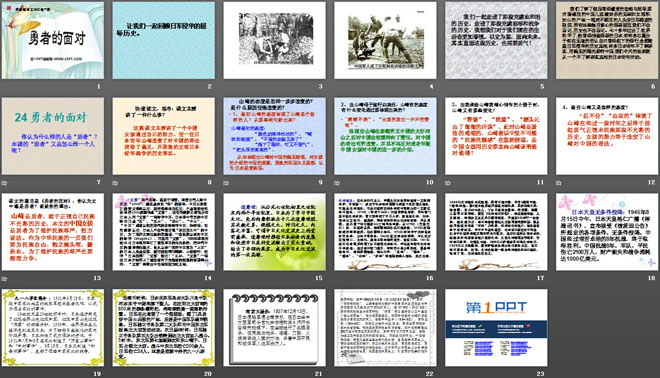
Task: Select slide 6 with tan background text
Action: 607,40
